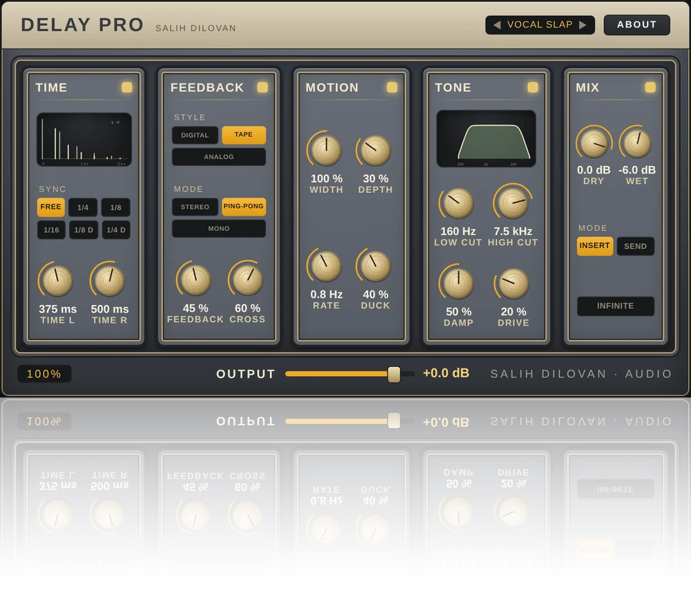This screenshot has width=691, height=616.
Task: Click the 40 % duck value
Action: [x=375, y=294]
